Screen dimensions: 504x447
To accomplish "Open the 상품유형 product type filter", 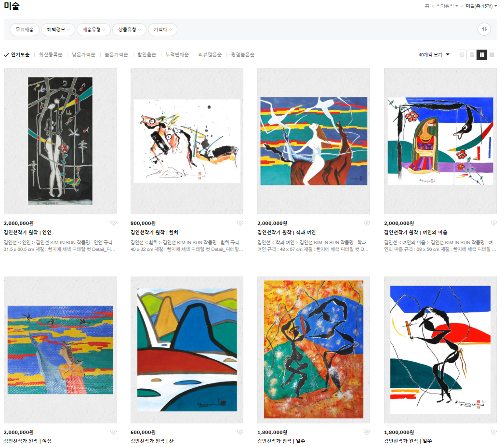I will 129,29.
